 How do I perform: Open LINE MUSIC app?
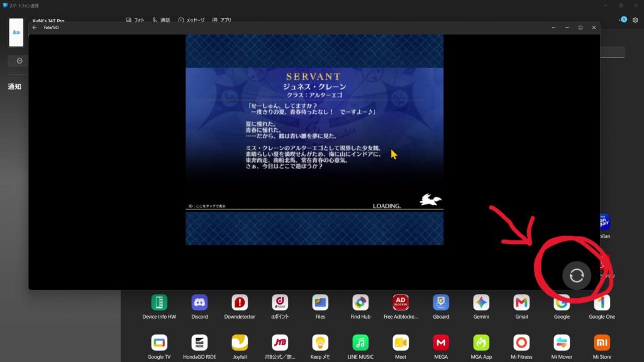(x=360, y=347)
